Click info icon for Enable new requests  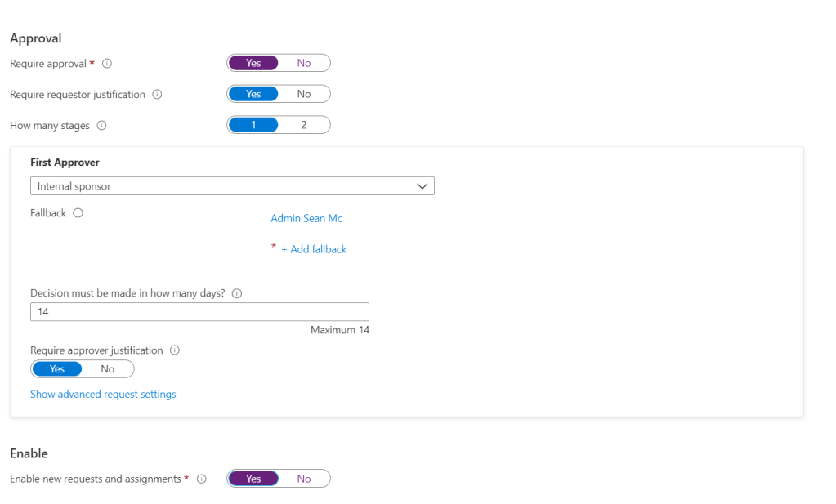click(x=201, y=479)
